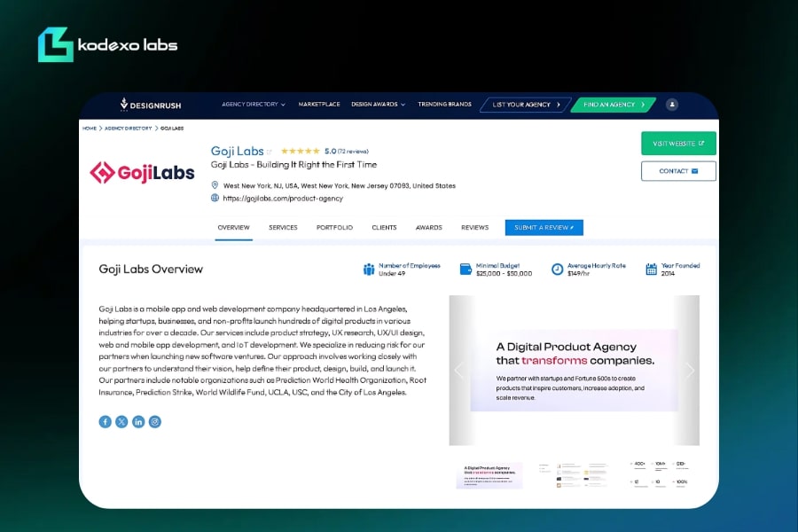This screenshot has width=798, height=532.
Task: Select the third carousel thumbnail with statistics
Action: 660,475
